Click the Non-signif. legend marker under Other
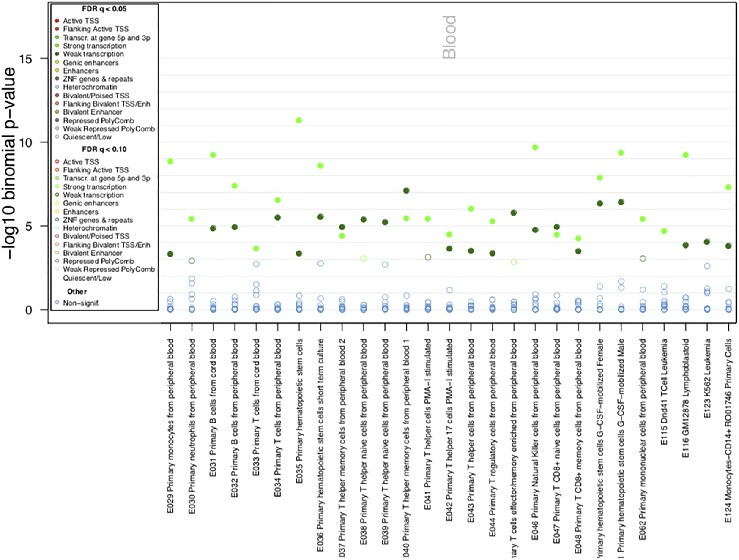The height and width of the screenshot is (560, 739). (57, 303)
